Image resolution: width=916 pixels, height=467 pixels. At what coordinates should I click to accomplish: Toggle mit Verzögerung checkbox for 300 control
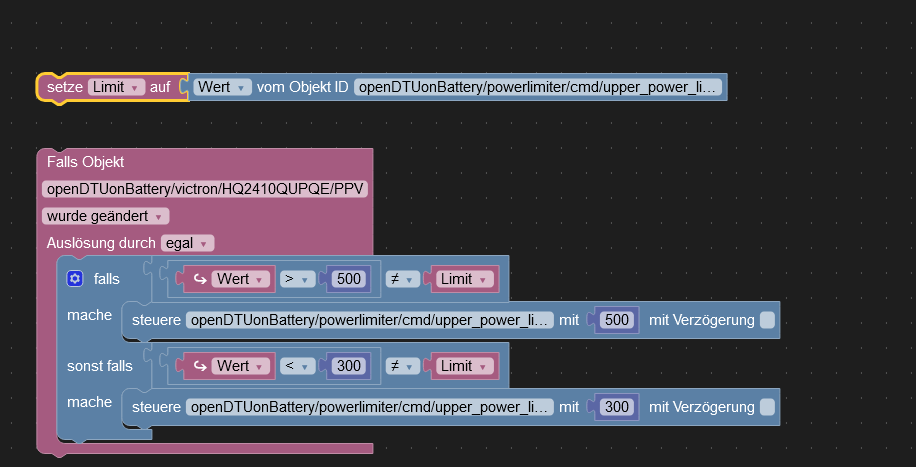[768, 407]
